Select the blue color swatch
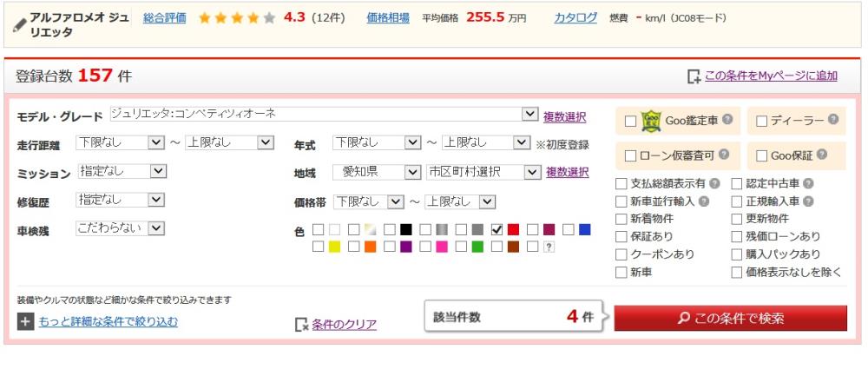Screen dimensions: 868x389 (584, 229)
